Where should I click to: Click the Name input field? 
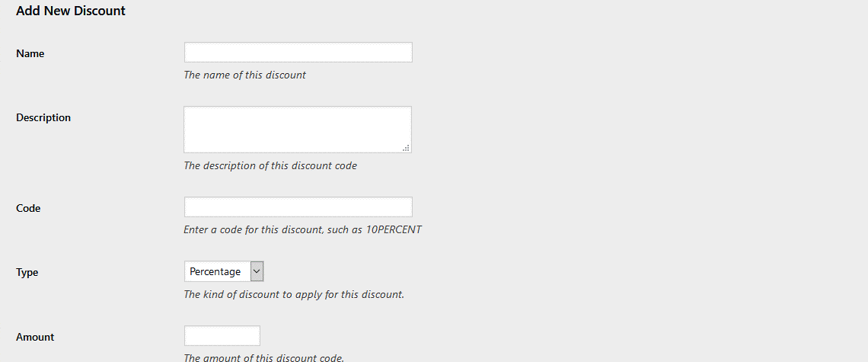click(x=298, y=52)
